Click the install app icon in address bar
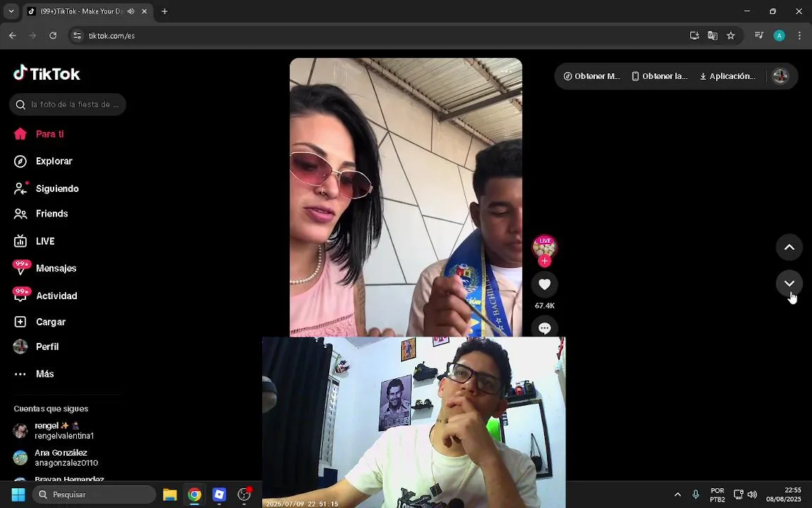 coord(694,36)
